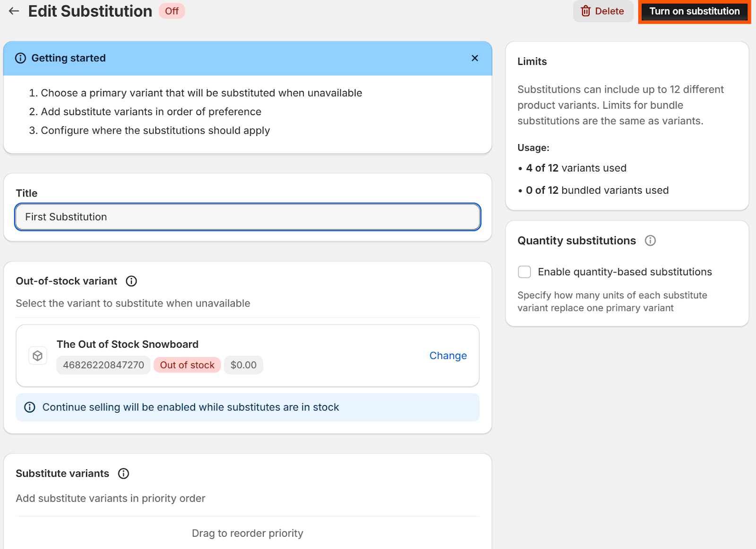The image size is (756, 549).
Task: Click the Getting started info icon
Action: click(20, 58)
